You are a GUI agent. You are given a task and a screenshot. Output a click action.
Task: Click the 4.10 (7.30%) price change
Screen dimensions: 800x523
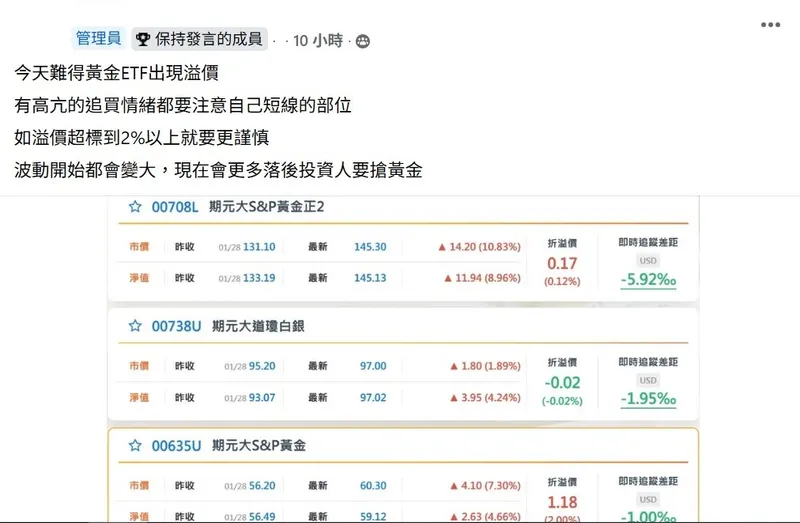pos(485,486)
